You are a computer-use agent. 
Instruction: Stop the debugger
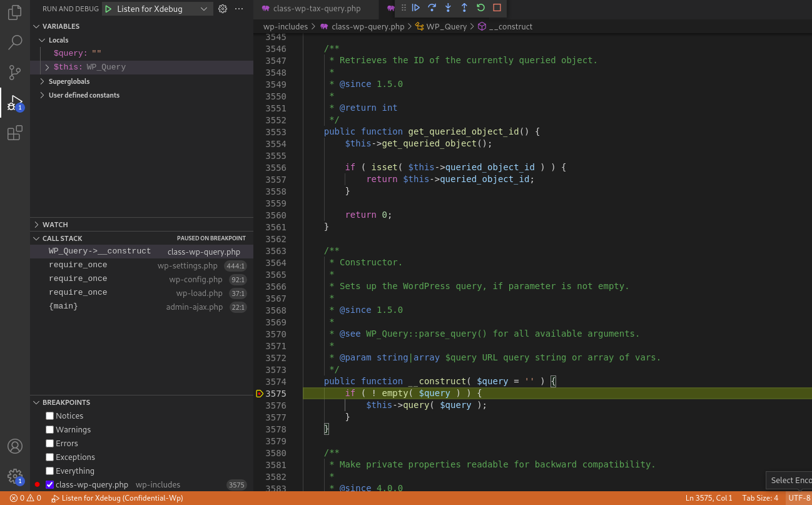pos(495,8)
